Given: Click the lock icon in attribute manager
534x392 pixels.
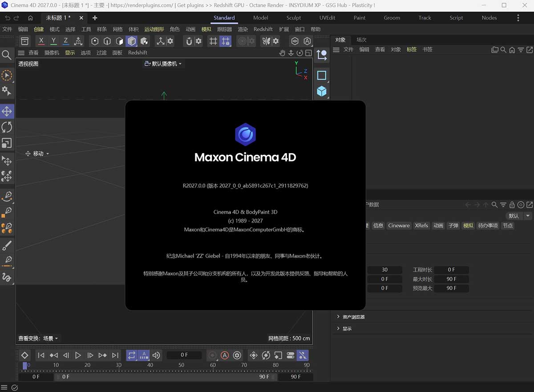Looking at the screenshot, I should (x=512, y=205).
